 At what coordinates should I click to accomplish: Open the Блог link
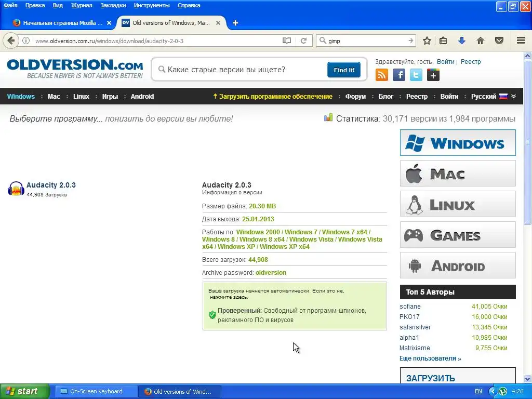coord(386,96)
